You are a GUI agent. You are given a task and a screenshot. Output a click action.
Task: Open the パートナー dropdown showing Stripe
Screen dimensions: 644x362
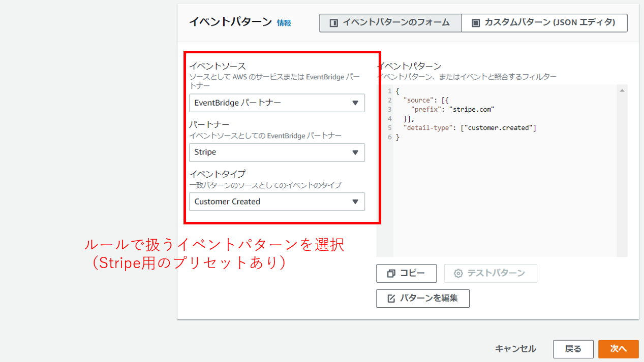[x=277, y=152]
